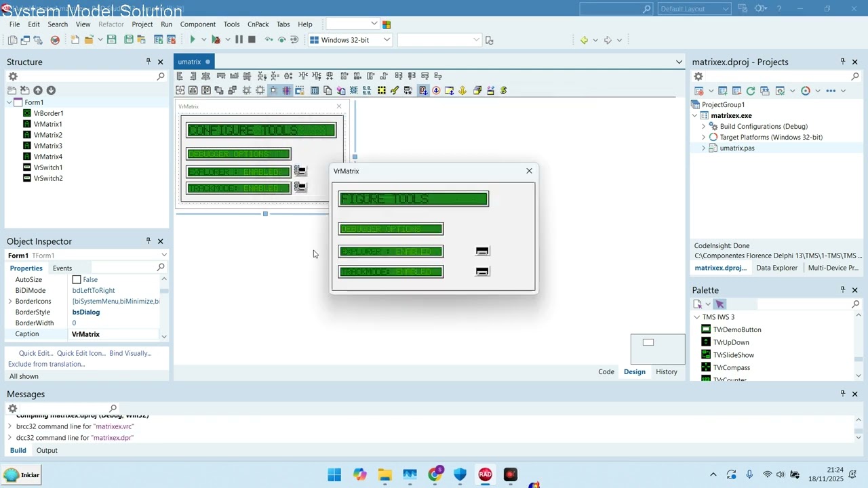
Task: Click the align bottoms icon
Action: pyautogui.click(x=234, y=76)
